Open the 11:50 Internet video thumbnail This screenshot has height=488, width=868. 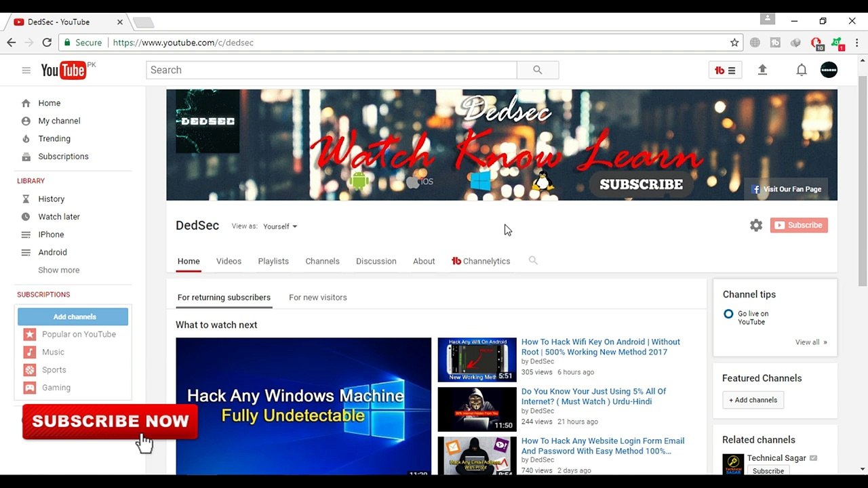pos(477,409)
